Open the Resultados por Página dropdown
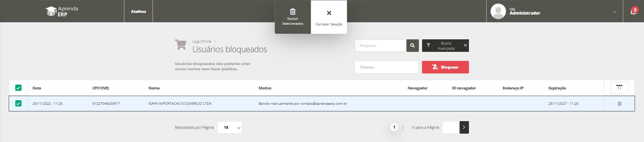The width and height of the screenshot is (644, 142). 229,127
